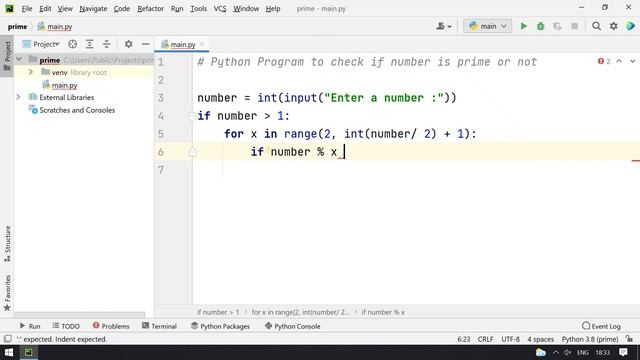Open the Terminal tool window

tap(159, 326)
